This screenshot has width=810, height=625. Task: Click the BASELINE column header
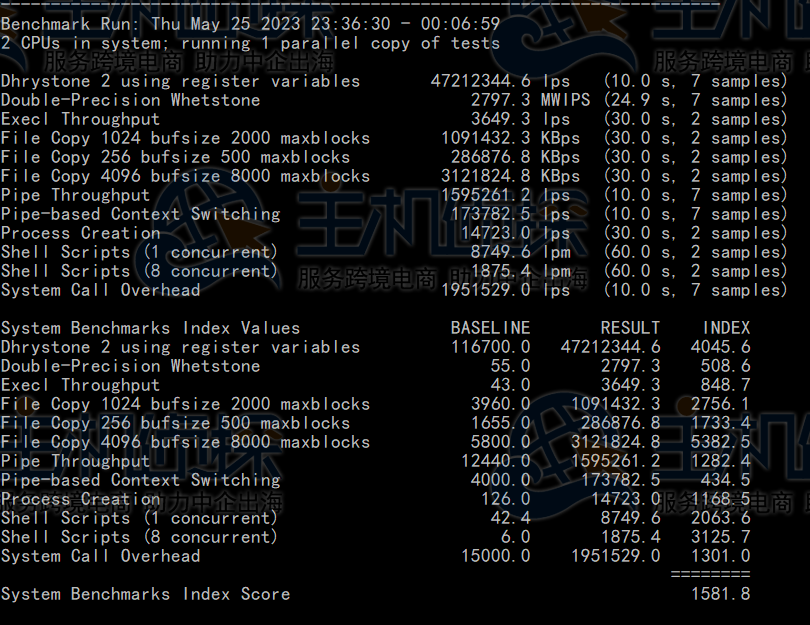[x=490, y=328]
